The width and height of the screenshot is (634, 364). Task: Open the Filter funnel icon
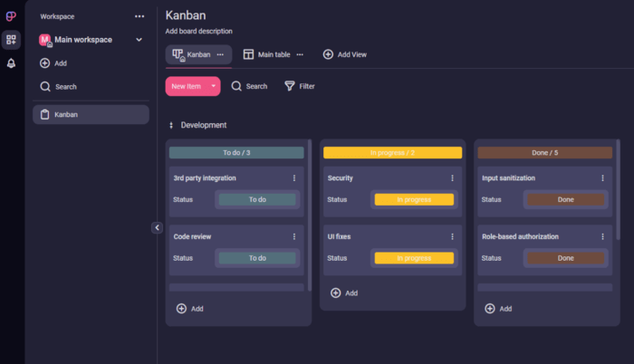(x=290, y=86)
